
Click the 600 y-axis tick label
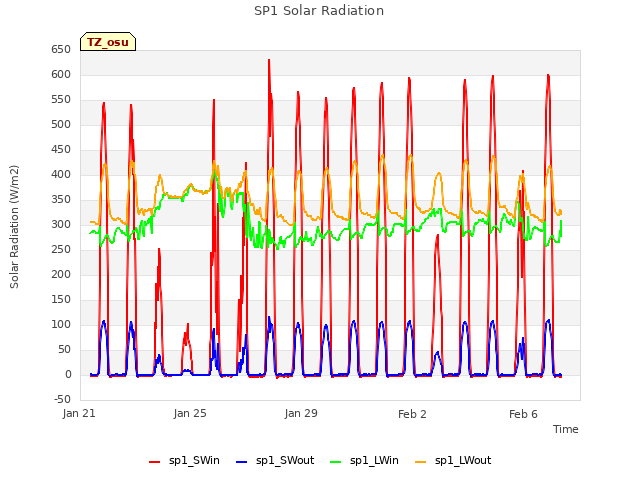(61, 74)
